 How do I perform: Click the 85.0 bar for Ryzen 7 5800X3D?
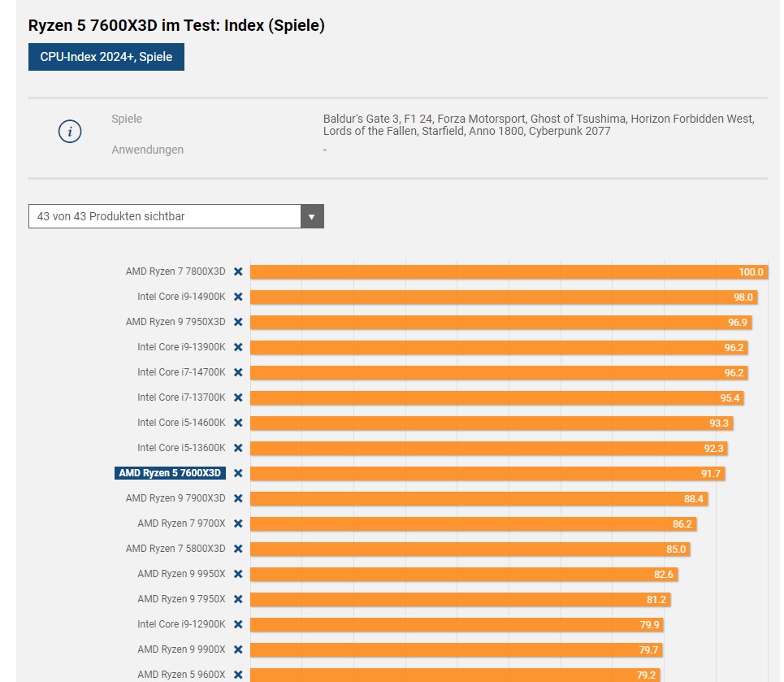click(x=470, y=550)
